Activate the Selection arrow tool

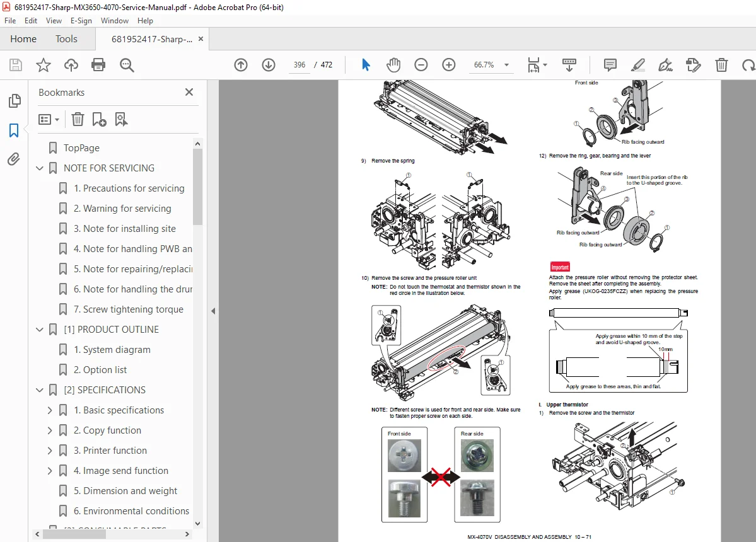pos(366,64)
